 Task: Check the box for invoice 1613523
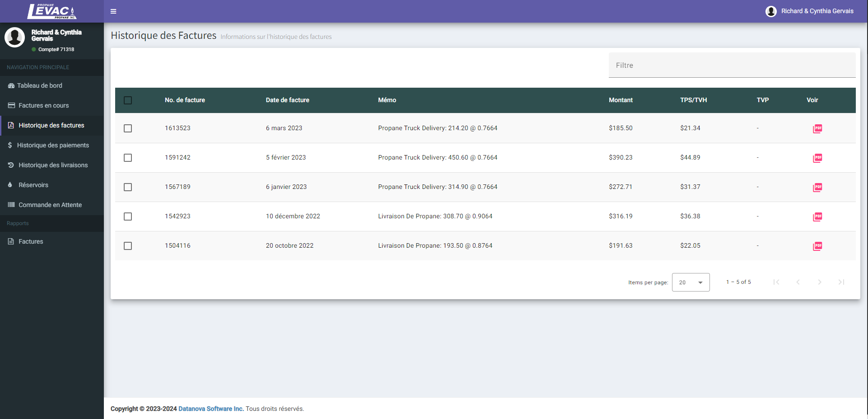pos(128,128)
